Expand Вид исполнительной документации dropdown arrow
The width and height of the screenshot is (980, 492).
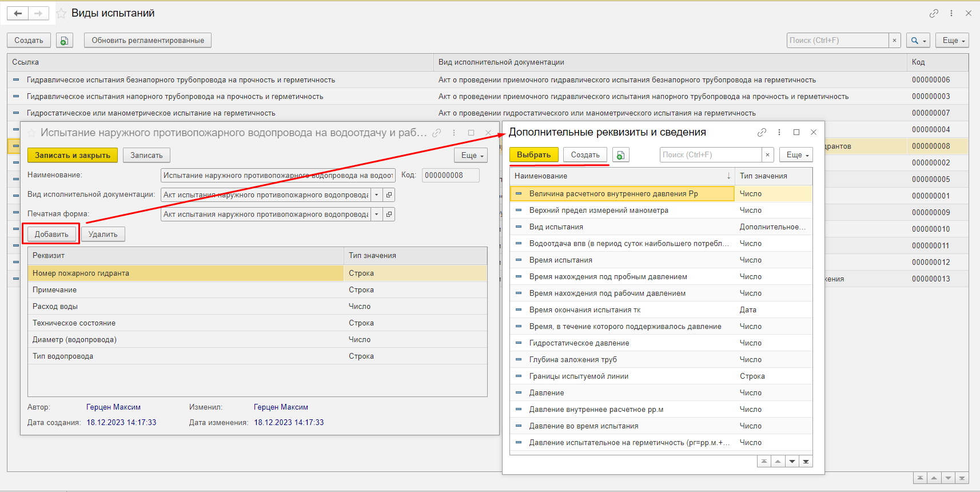coord(376,195)
